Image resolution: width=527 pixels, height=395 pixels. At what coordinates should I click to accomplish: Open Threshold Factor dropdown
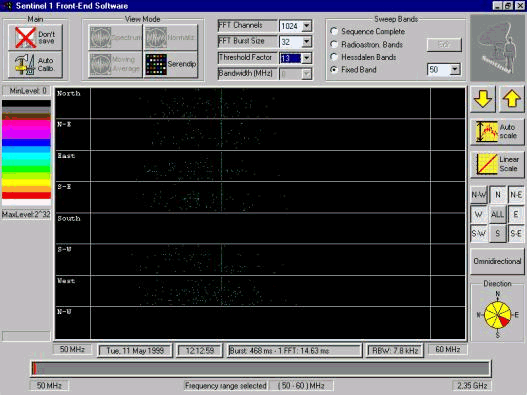pyautogui.click(x=307, y=58)
